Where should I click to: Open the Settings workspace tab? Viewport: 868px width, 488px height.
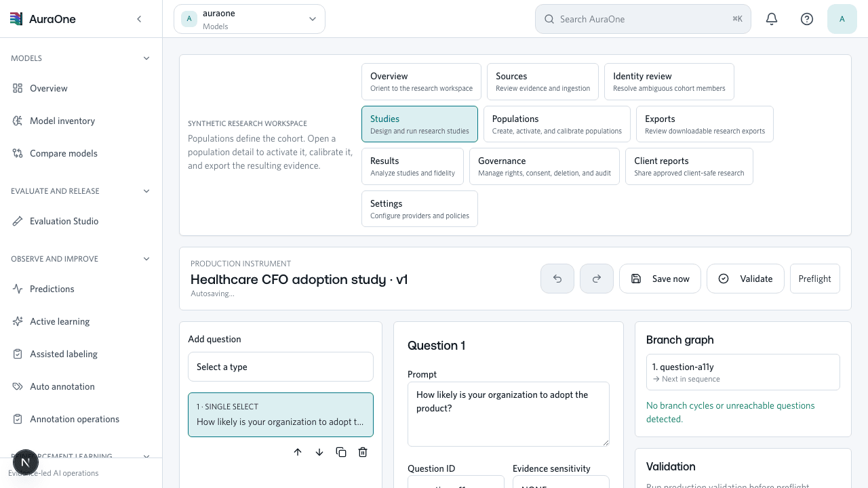click(420, 209)
